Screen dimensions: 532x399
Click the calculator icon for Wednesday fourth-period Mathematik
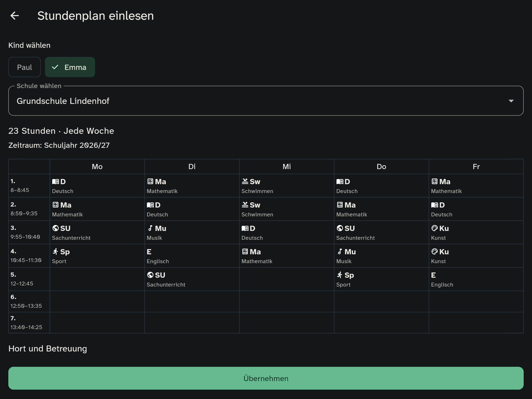(x=245, y=251)
